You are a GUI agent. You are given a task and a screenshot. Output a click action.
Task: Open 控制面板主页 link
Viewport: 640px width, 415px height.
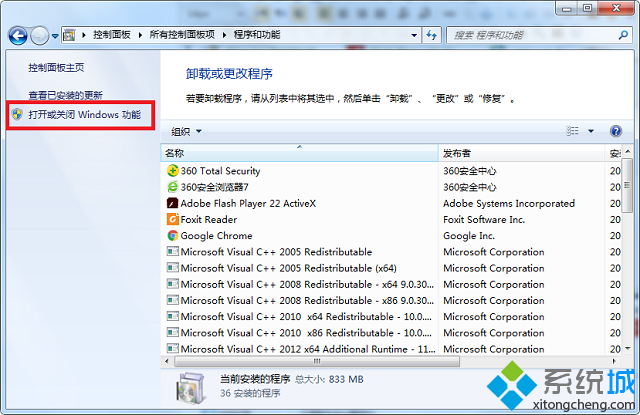56,67
